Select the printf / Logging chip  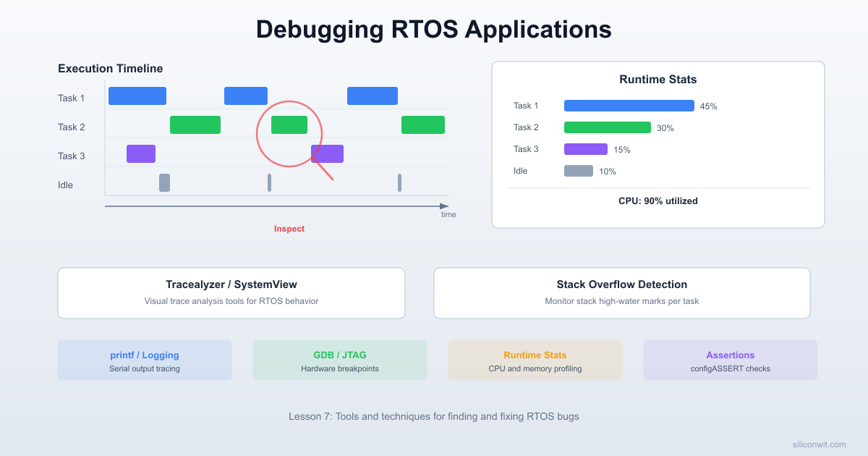click(x=145, y=360)
